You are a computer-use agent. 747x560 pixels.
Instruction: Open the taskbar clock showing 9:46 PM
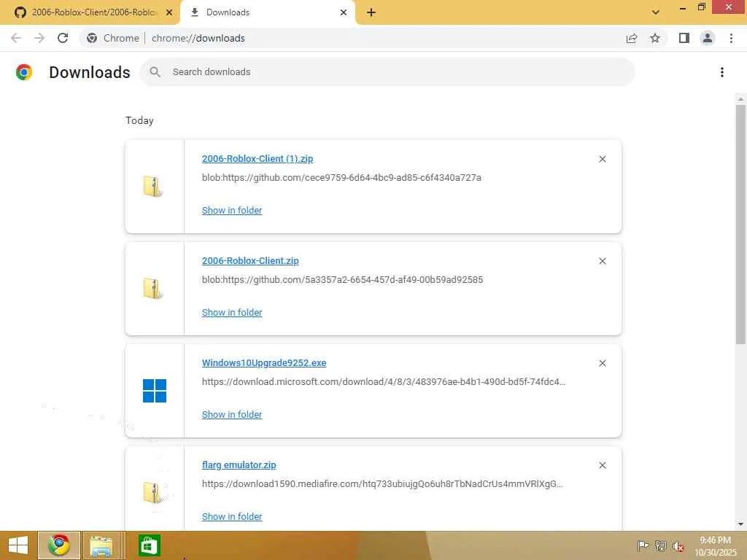716,545
